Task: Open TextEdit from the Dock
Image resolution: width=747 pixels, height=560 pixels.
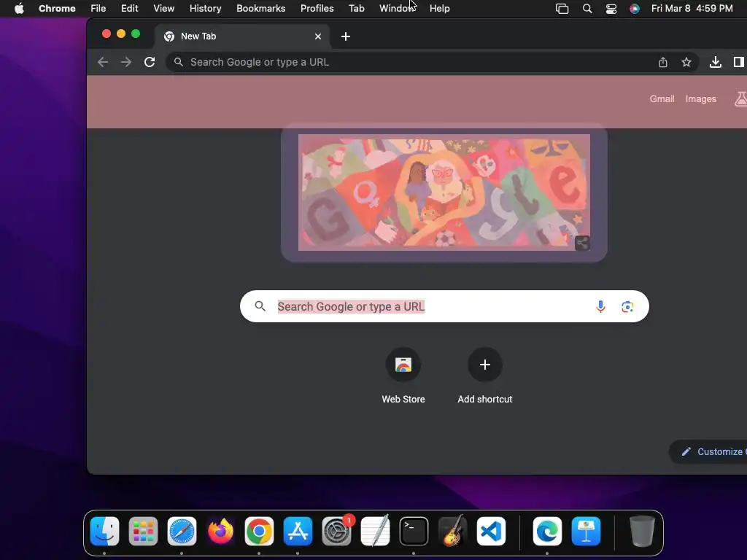Action: point(375,531)
